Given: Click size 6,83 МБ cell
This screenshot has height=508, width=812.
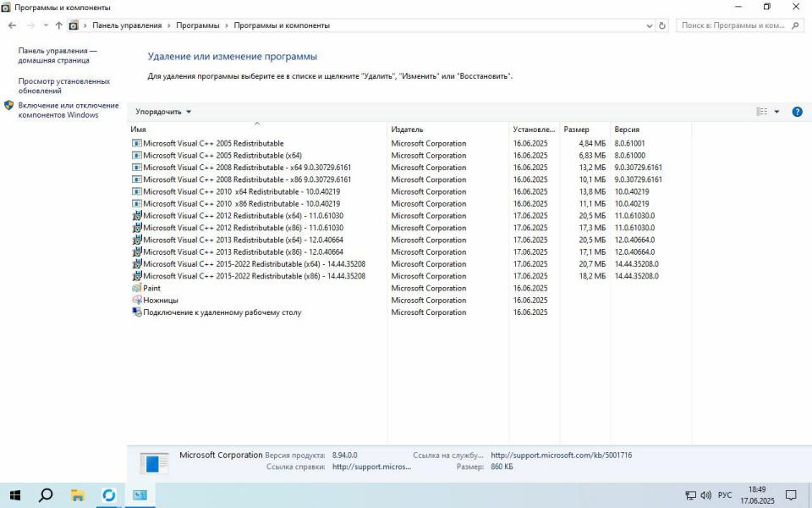Looking at the screenshot, I should point(592,155).
